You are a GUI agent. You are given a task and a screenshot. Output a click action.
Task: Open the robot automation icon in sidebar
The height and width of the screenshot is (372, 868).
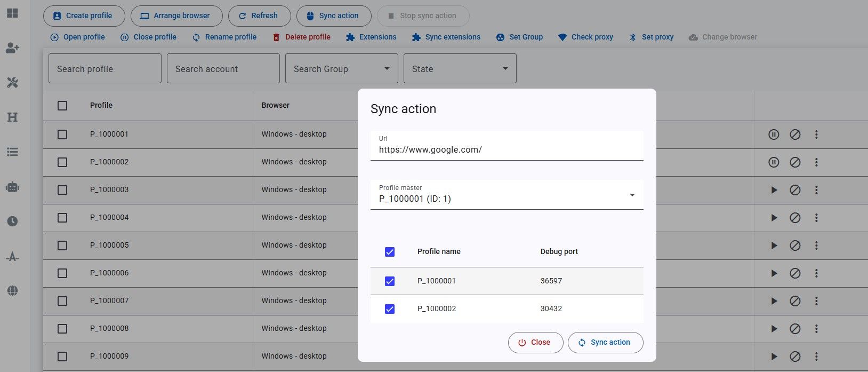(x=12, y=187)
